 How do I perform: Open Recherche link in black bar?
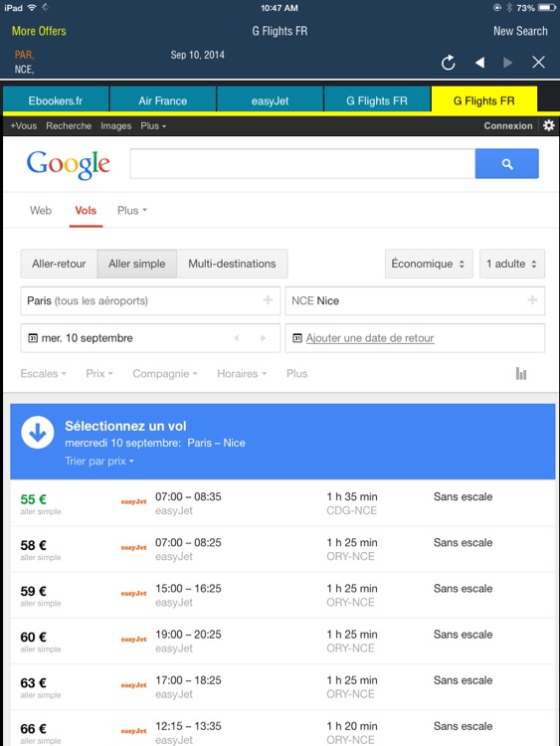(x=69, y=125)
